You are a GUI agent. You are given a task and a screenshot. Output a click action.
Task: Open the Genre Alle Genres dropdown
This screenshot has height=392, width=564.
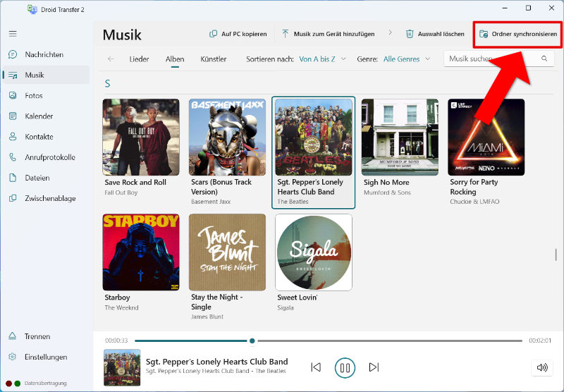[407, 59]
